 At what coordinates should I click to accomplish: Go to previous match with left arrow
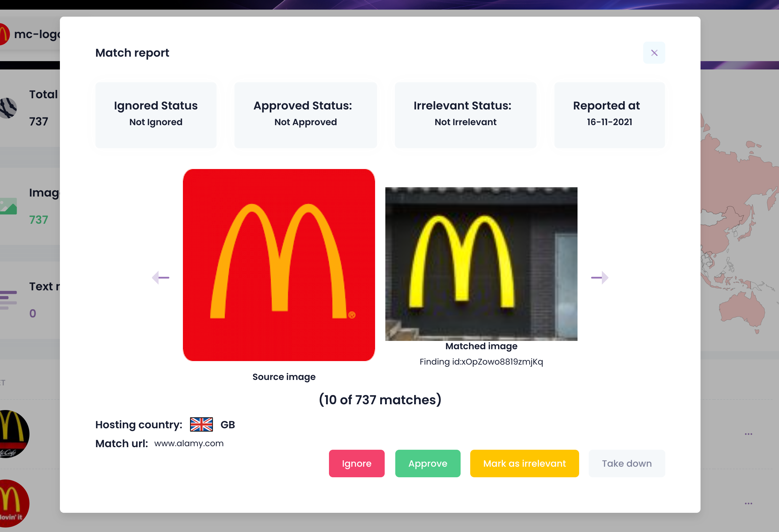pos(160,278)
